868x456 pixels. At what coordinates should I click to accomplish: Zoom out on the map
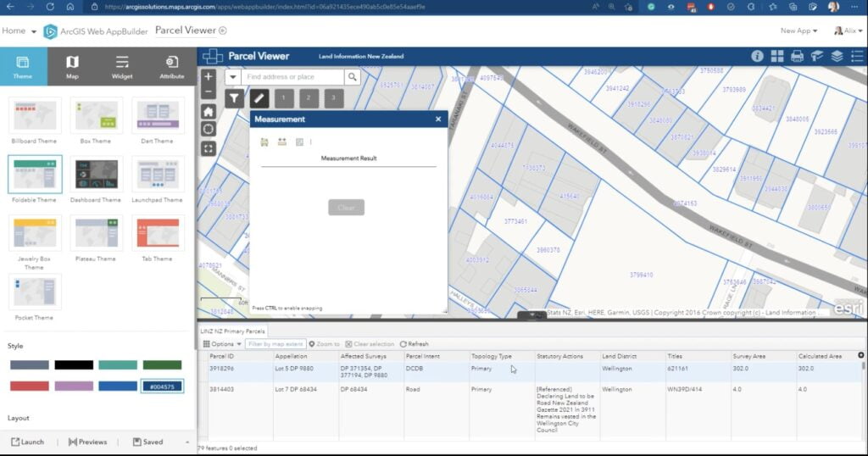[x=209, y=92]
